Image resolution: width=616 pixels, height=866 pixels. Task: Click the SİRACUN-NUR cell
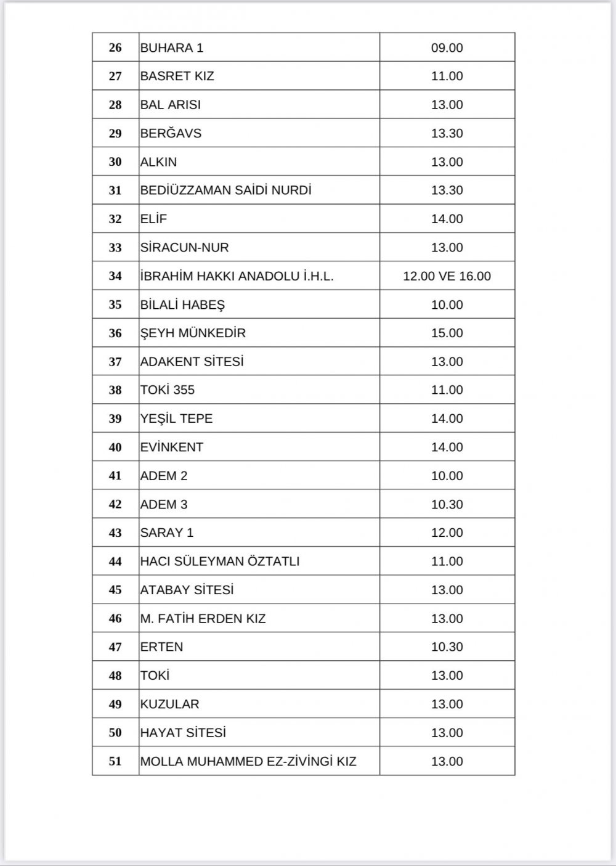[x=259, y=247]
